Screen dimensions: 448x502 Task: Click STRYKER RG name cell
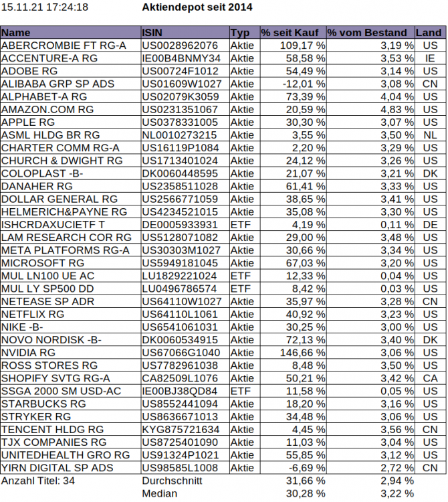[x=70, y=417]
